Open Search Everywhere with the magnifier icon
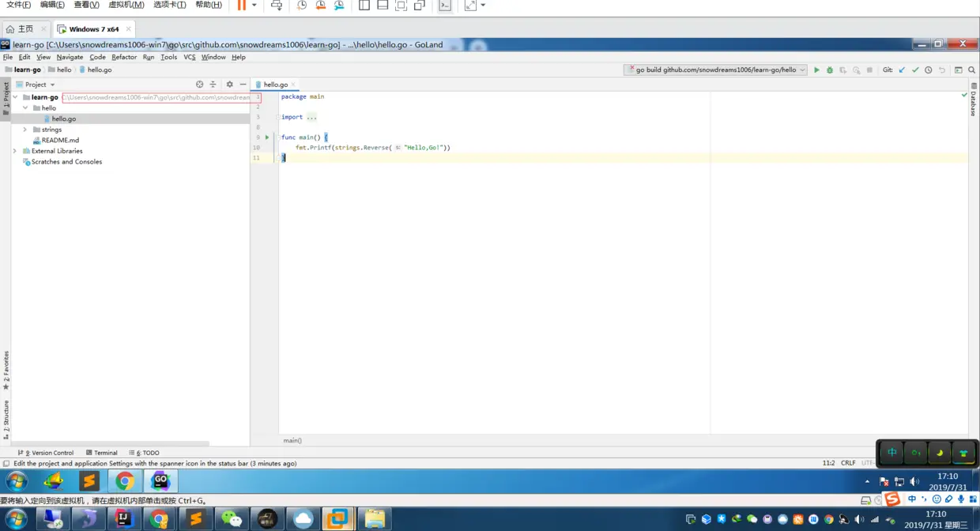 coord(971,70)
